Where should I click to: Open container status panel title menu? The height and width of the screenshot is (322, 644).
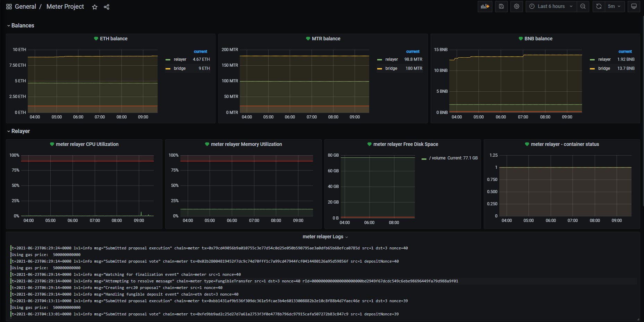(x=565, y=144)
